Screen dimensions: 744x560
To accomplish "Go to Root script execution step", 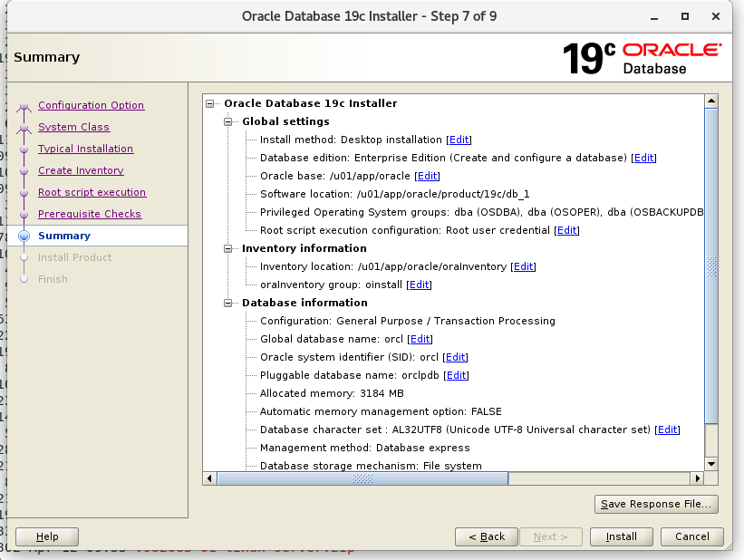I will tap(92, 192).
